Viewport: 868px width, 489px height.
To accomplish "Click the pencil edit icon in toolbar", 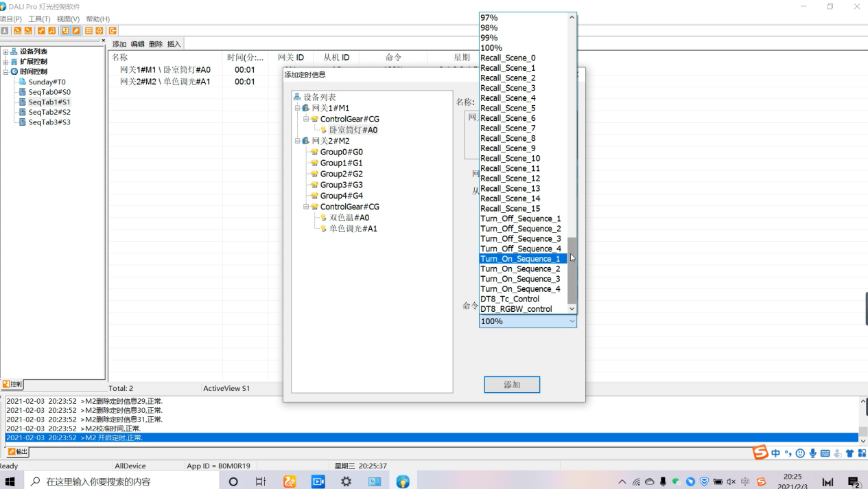I will [76, 30].
